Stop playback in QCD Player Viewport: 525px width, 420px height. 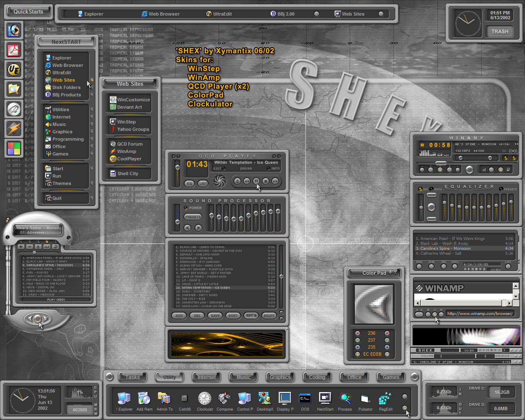point(265,181)
